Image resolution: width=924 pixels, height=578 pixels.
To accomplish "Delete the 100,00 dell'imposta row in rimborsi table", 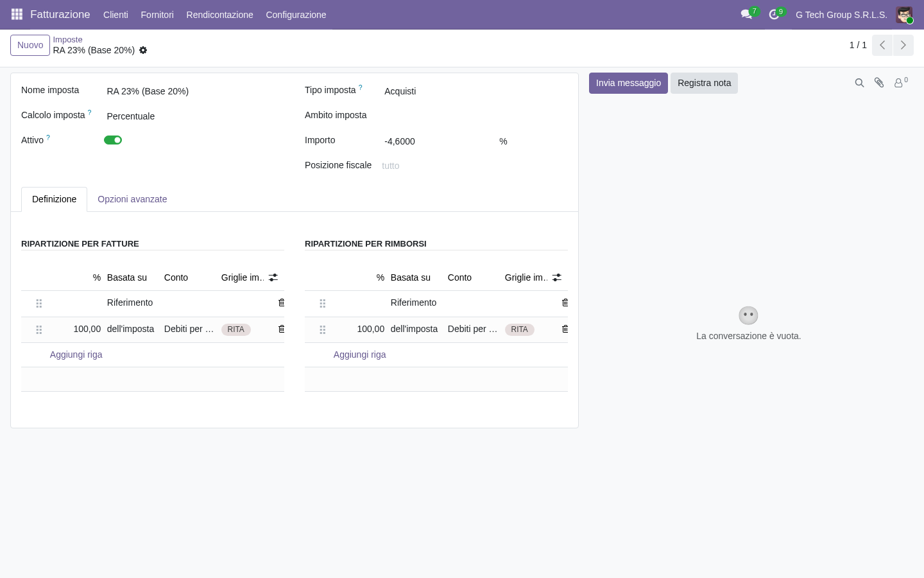I will click(565, 329).
